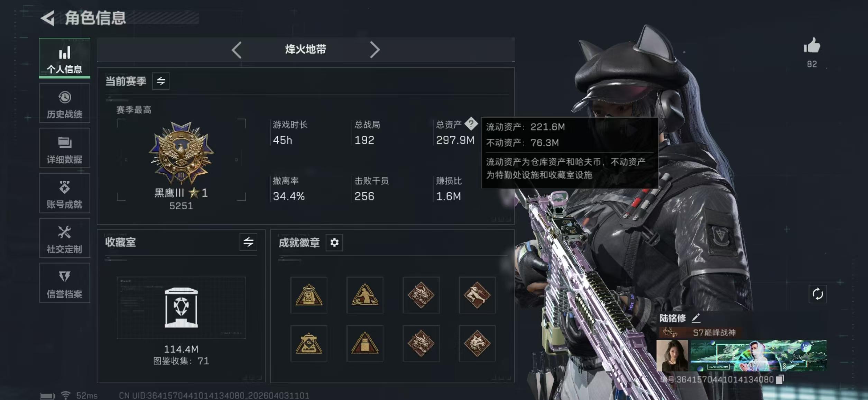868x400 pixels.
Task: Open the 信誉档案 section
Action: [65, 283]
